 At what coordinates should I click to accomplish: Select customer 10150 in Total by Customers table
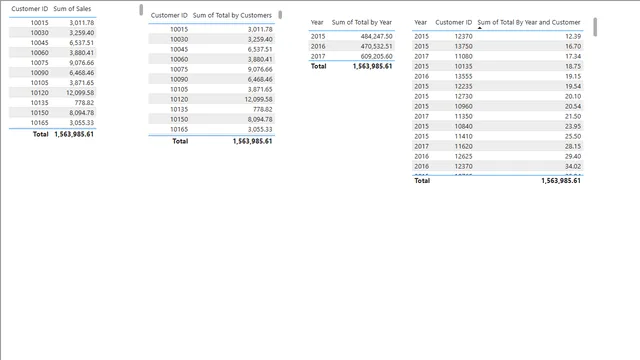pyautogui.click(x=179, y=120)
